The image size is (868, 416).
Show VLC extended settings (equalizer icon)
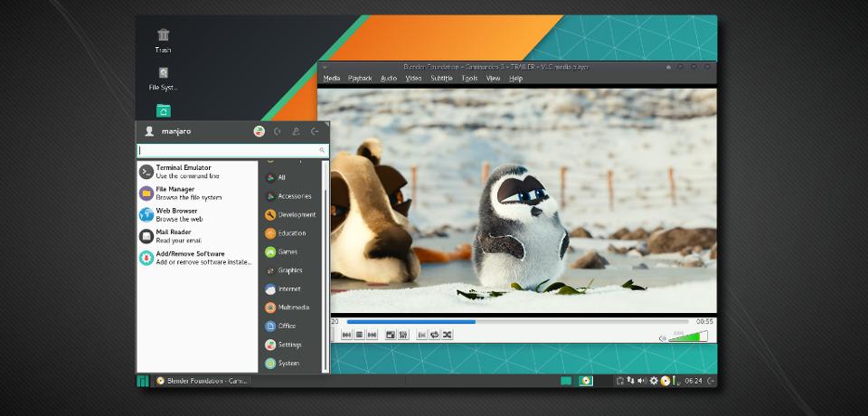403,335
